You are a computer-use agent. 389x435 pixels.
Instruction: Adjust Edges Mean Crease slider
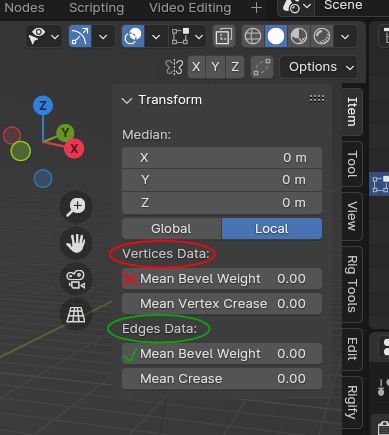[222, 379]
